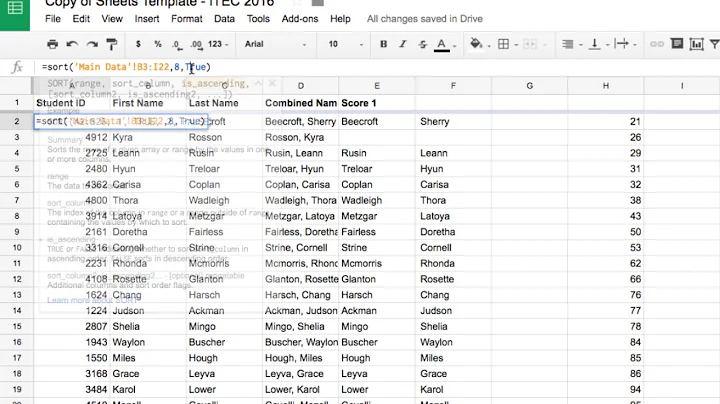720x404 pixels.
Task: Click the Redo arrow icon
Action: point(92,44)
